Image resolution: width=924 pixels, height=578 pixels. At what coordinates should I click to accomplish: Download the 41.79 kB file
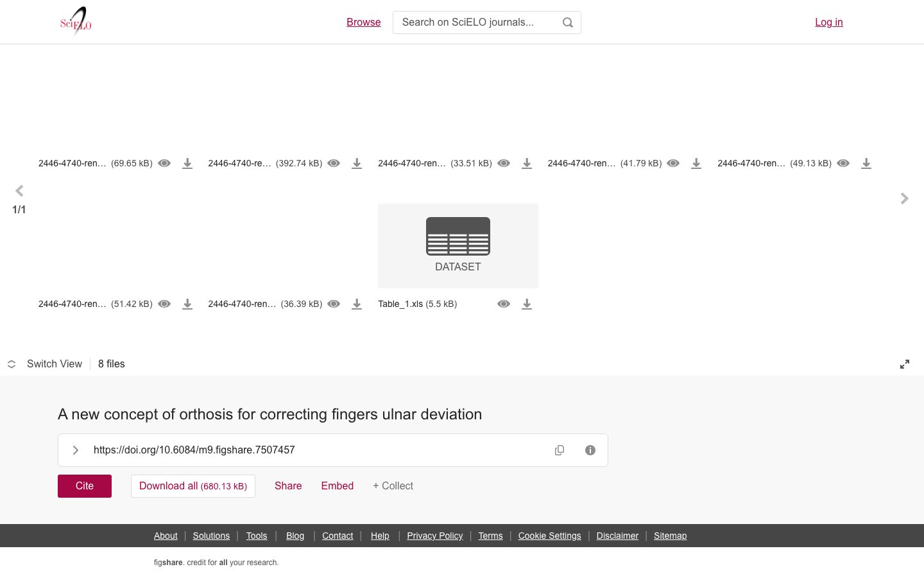696,163
